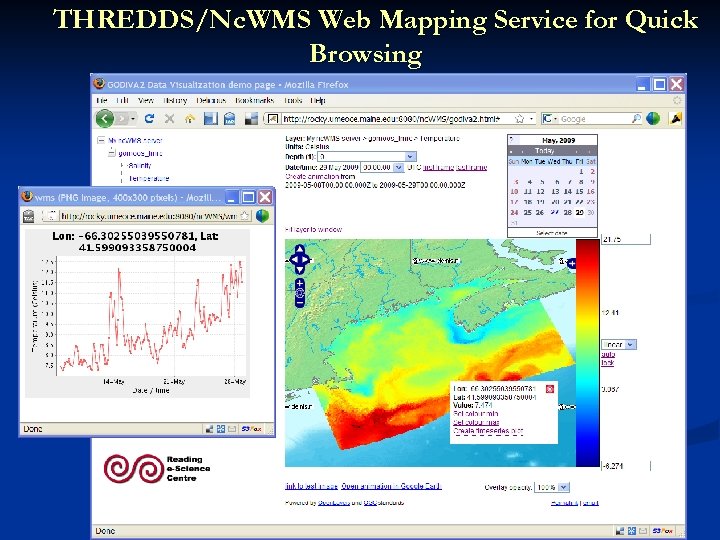Open the time 00:00:00 dropdown

click(x=398, y=167)
